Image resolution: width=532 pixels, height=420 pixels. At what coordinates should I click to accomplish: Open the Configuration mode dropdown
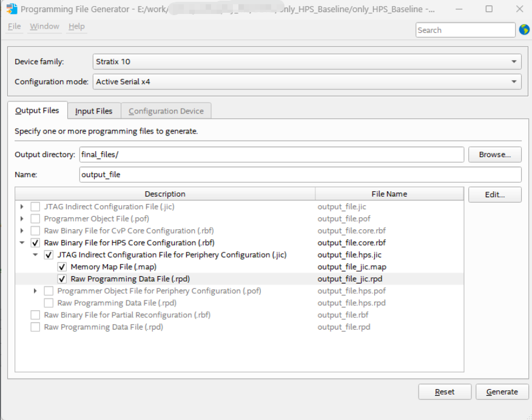307,81
